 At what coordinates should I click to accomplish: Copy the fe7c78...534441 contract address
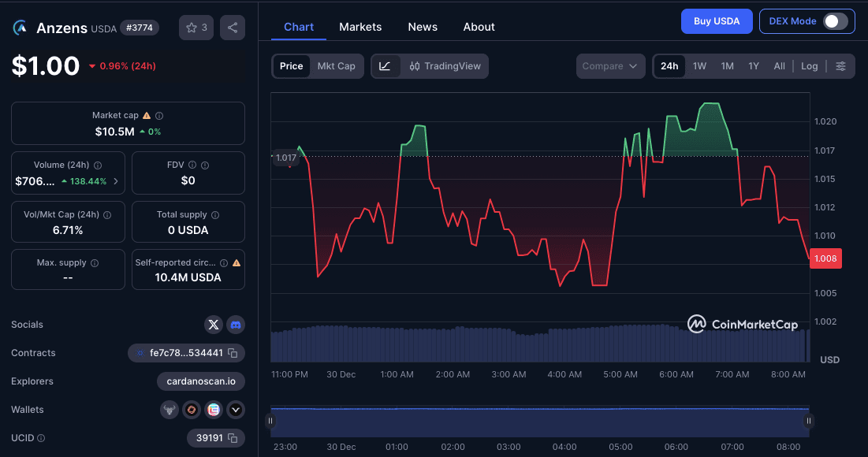coord(231,352)
